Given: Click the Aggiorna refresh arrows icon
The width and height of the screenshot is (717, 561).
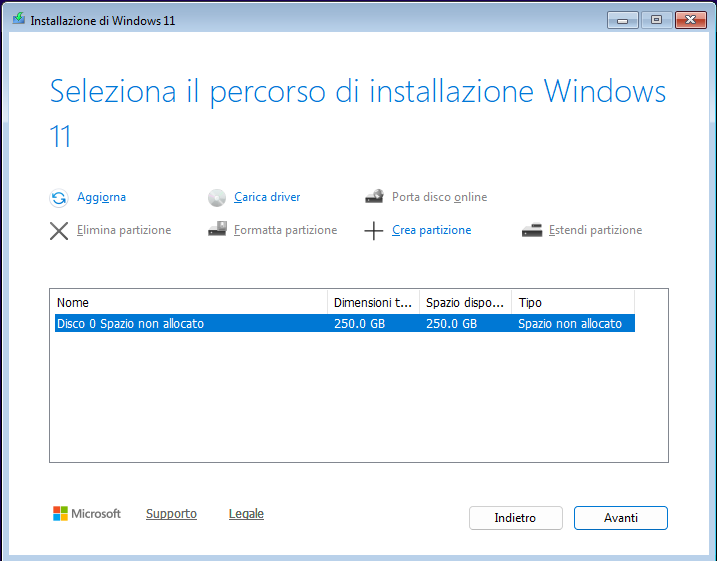Looking at the screenshot, I should [59, 198].
